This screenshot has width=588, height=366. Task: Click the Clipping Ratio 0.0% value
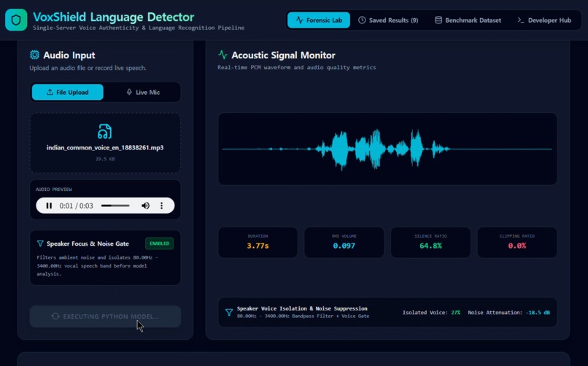(517, 246)
